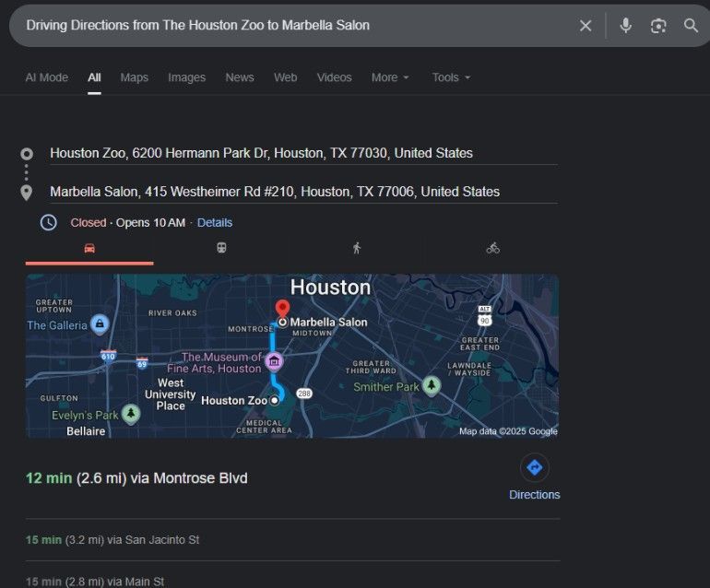Select the All results tab
The image size is (710, 588).
click(94, 77)
